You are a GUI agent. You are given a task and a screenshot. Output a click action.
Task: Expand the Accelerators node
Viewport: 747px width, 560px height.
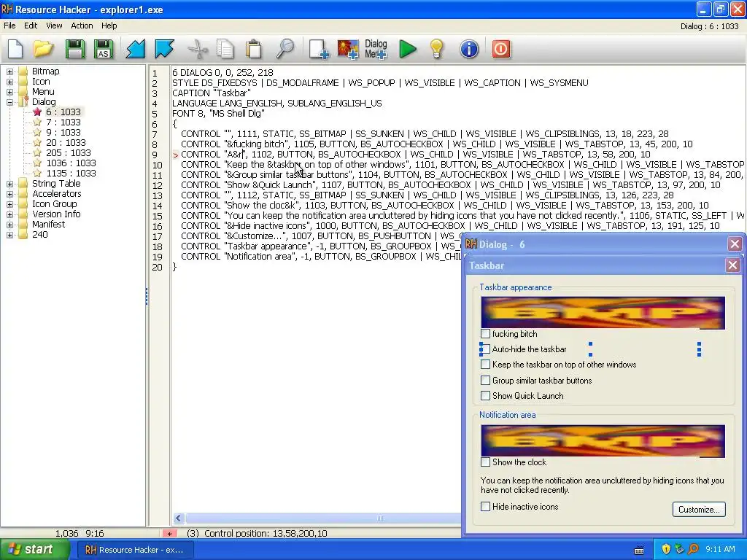[9, 194]
